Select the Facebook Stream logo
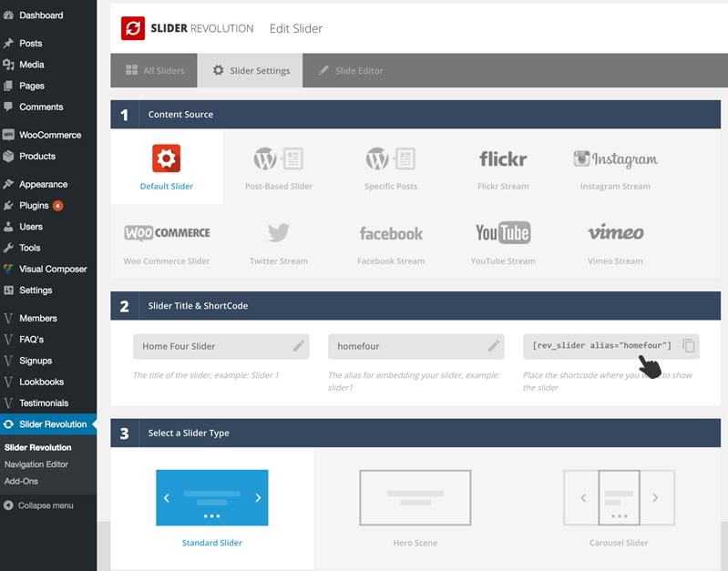Viewport: 728px width, 571px height. 391,233
